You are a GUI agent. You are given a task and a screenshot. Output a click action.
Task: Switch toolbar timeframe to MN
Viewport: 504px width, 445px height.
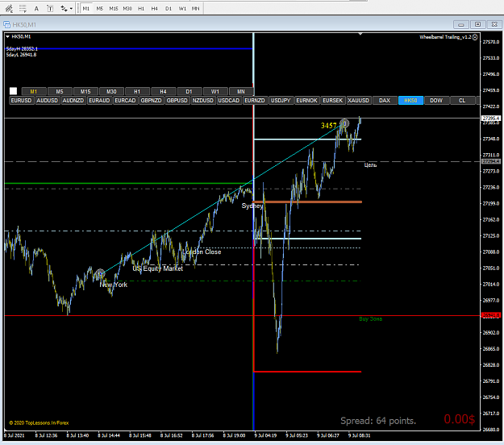(195, 9)
